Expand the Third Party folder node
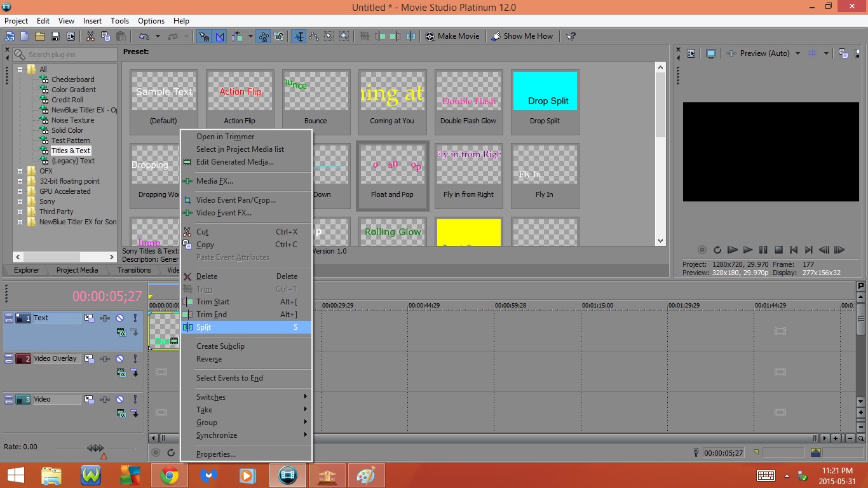This screenshot has height=488, width=868. tap(20, 212)
